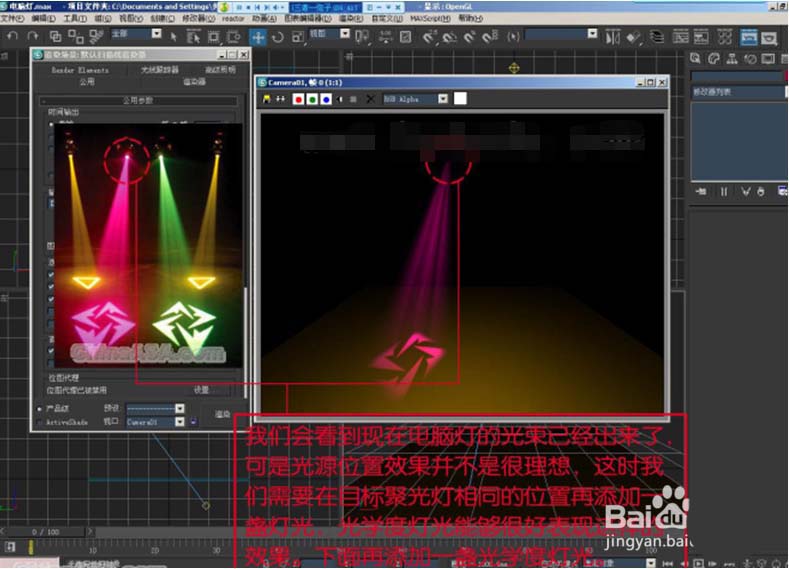Collapse the Common Parameters rollout header
Viewport: 789px width, 569px height.
(138, 101)
